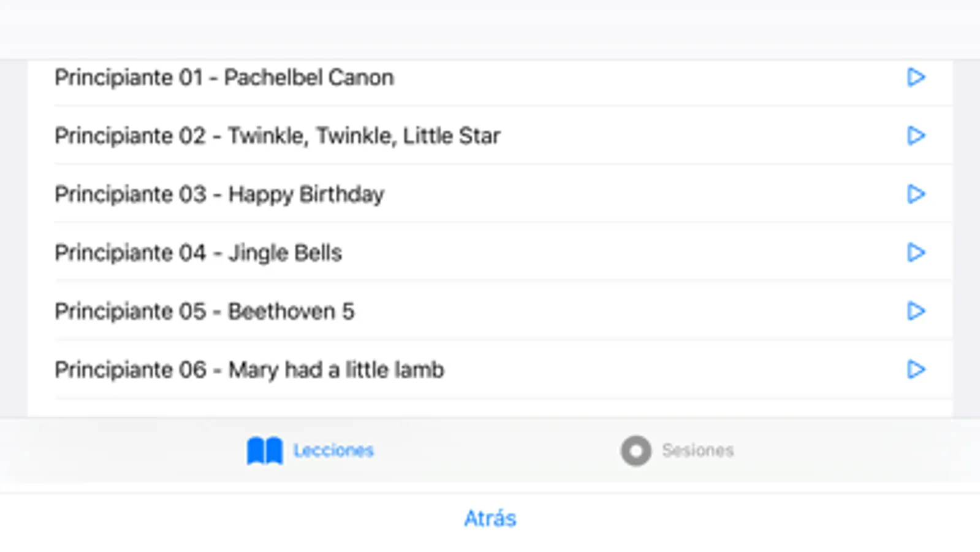This screenshot has height=552, width=980.
Task: Choose Principiante 03 - Happy Birthday lesson text
Action: coord(219,194)
